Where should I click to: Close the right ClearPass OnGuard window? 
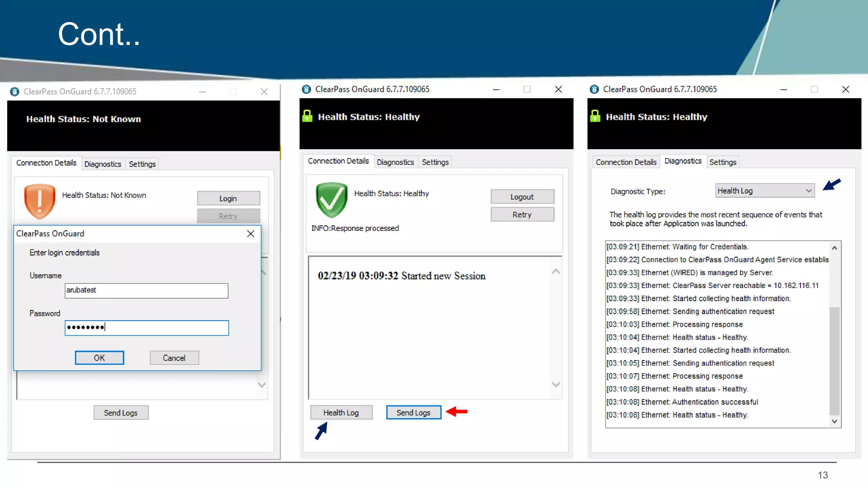pyautogui.click(x=846, y=89)
